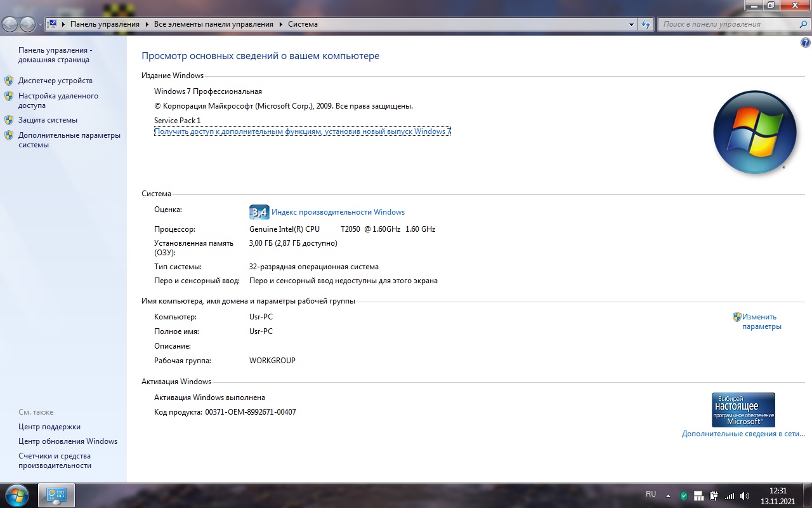This screenshot has width=812, height=508.
Task: Open Индекс производительности Windows
Action: click(x=338, y=212)
